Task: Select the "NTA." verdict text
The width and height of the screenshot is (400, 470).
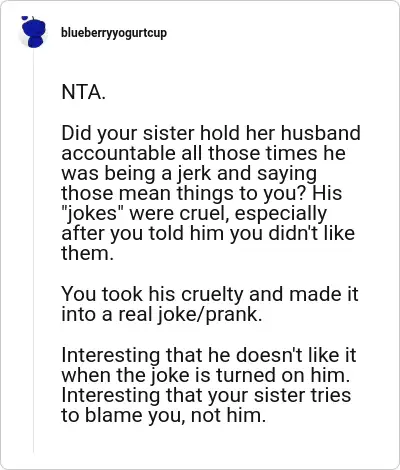Action: pos(84,92)
